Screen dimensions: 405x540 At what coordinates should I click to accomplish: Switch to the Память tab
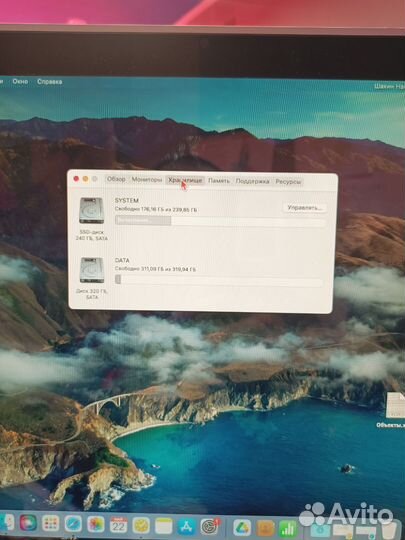(219, 181)
